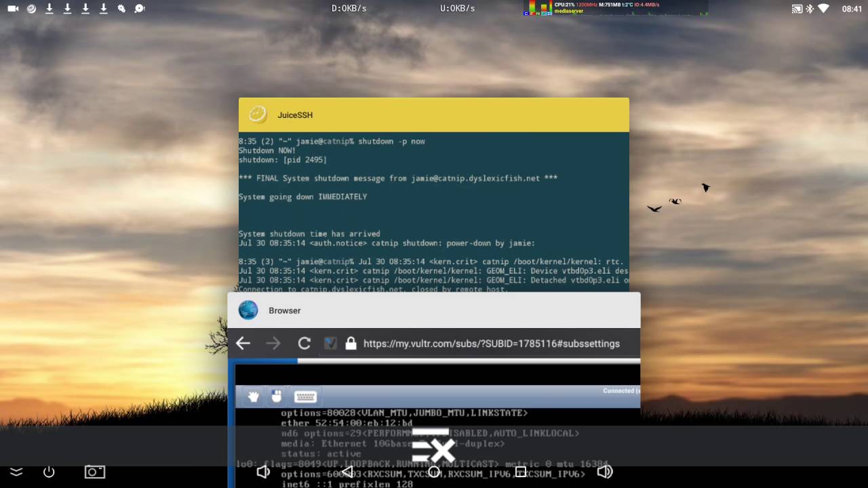This screenshot has width=868, height=488.
Task: Lower volume with the speaker icon
Action: (x=263, y=472)
